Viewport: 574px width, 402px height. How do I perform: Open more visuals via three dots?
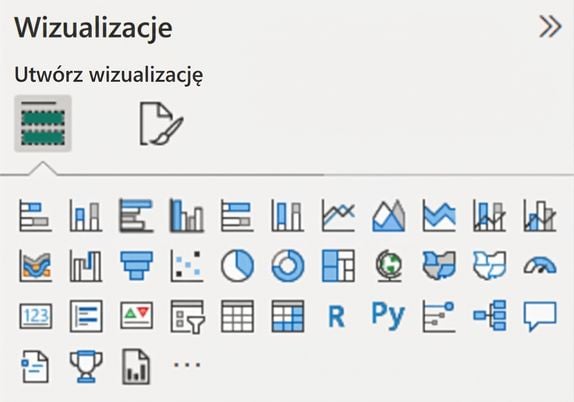coord(187,365)
